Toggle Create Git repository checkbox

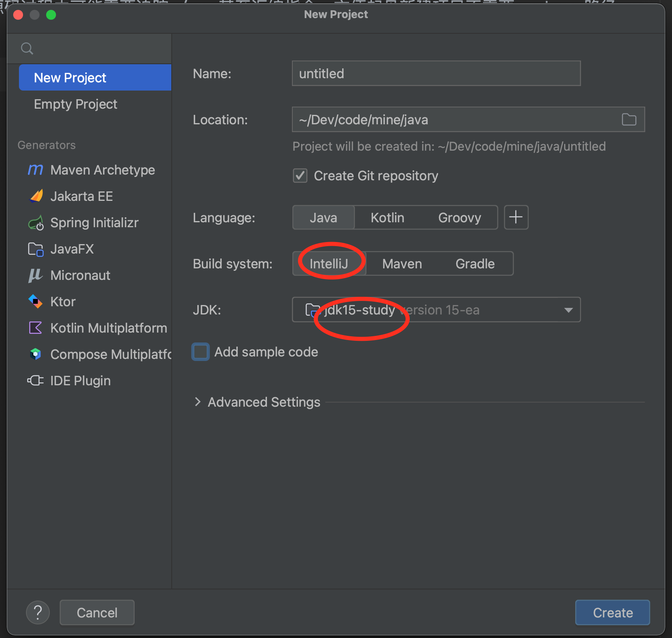300,176
